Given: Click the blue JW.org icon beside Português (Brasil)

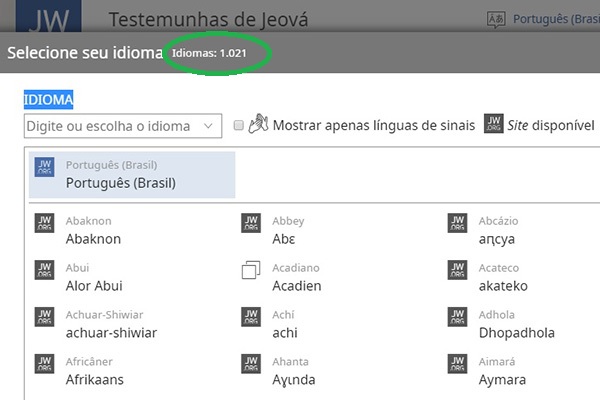Looking at the screenshot, I should pyautogui.click(x=44, y=167).
